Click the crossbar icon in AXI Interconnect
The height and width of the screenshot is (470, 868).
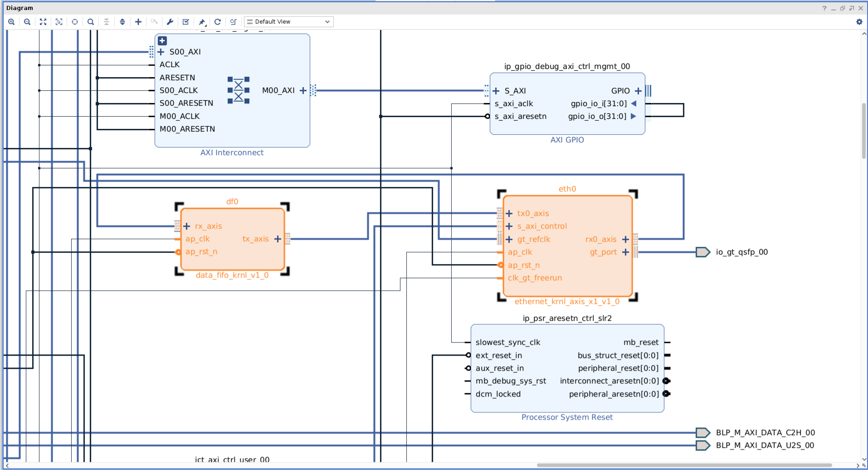pos(239,90)
